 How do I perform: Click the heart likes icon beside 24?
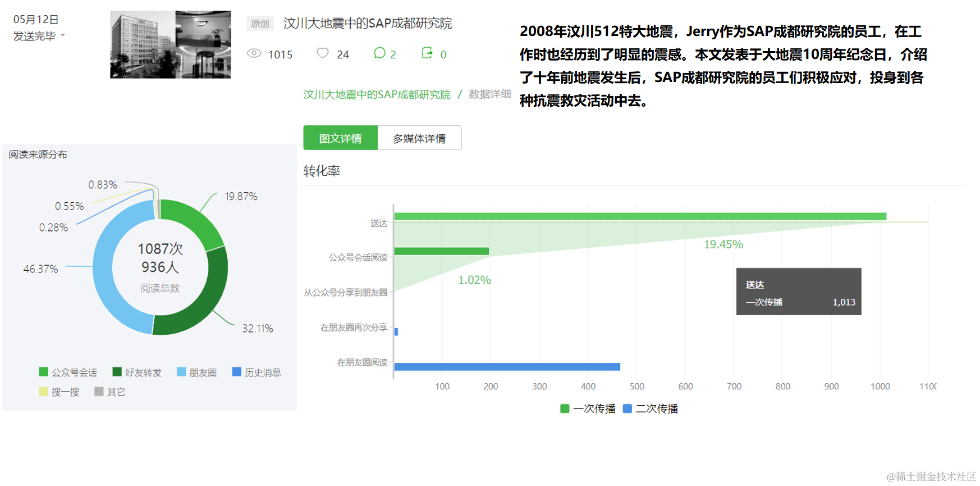pyautogui.click(x=322, y=53)
